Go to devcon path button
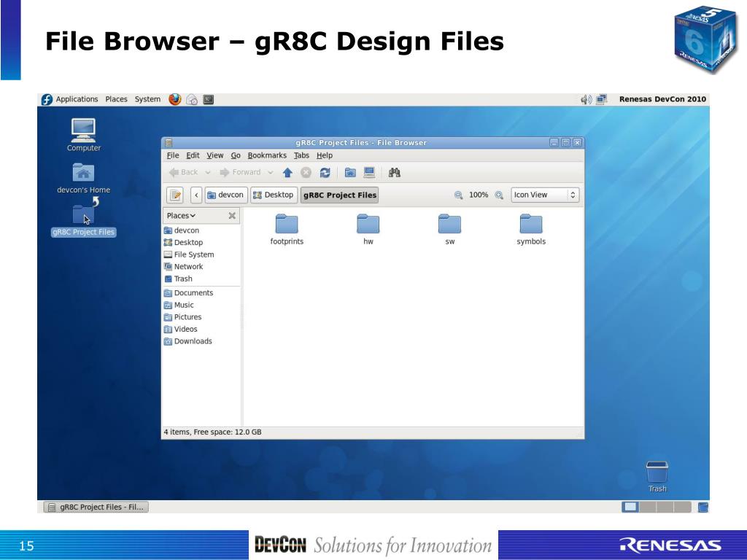The width and height of the screenshot is (747, 560). (226, 195)
